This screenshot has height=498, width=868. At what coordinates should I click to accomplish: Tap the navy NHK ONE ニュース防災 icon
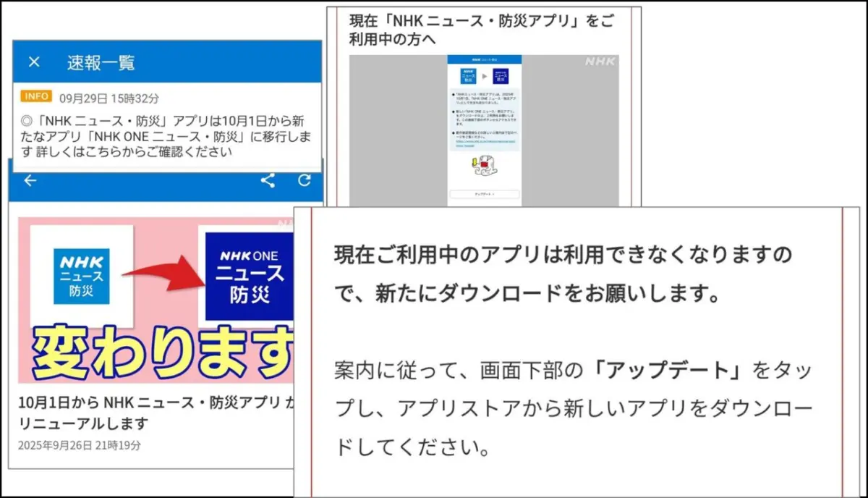(x=249, y=277)
